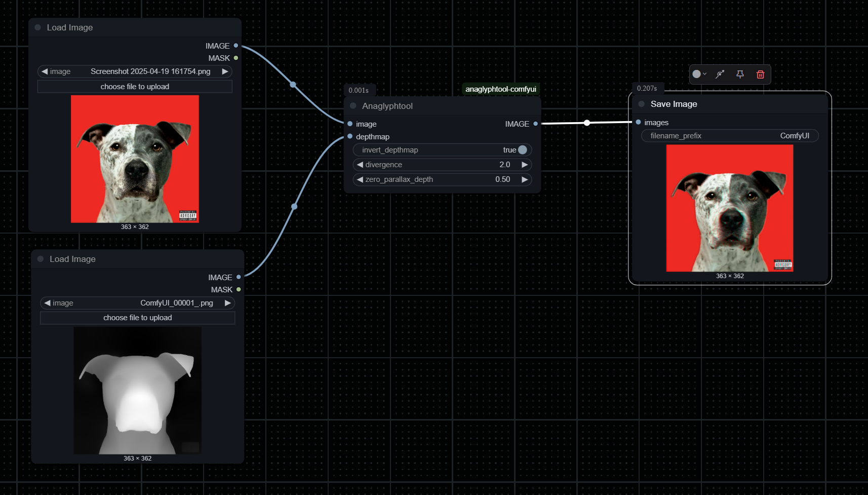Collapse the Load Image node with Screenshot file
The width and height of the screenshot is (868, 495).
(37, 27)
